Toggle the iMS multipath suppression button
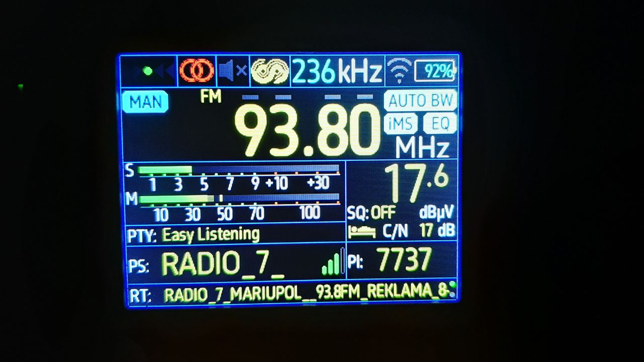Image resolution: width=644 pixels, height=362 pixels. pos(400,124)
